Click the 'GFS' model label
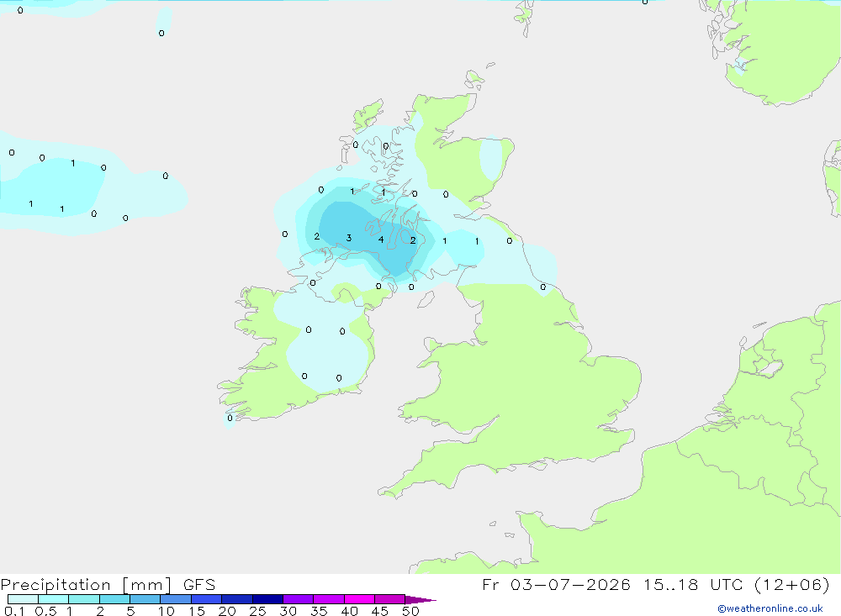The height and width of the screenshot is (616, 841). (199, 584)
